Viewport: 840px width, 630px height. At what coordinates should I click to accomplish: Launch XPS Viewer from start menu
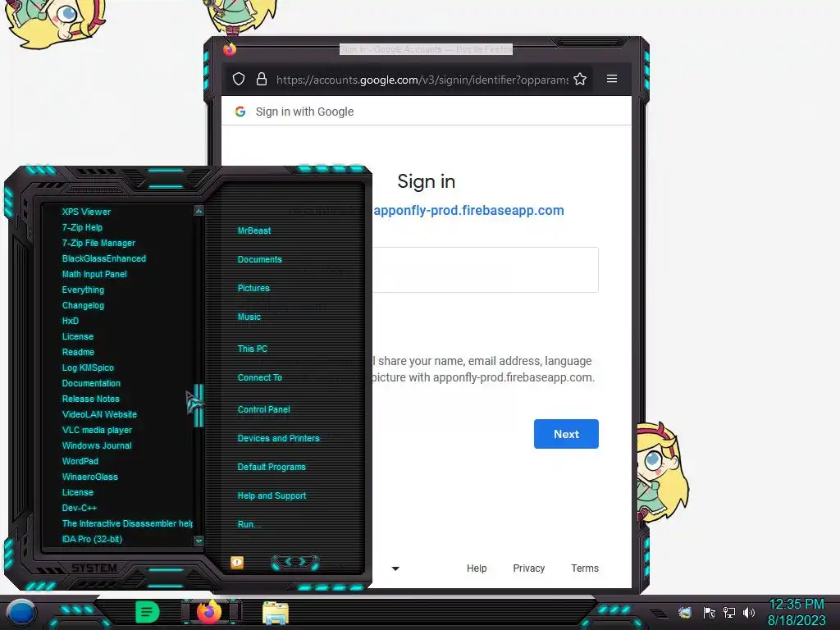click(x=86, y=212)
